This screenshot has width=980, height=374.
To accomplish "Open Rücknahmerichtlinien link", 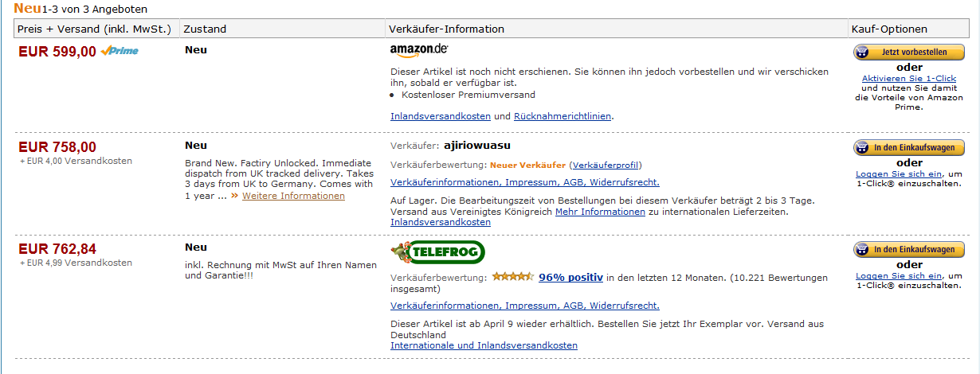I will pos(563,116).
